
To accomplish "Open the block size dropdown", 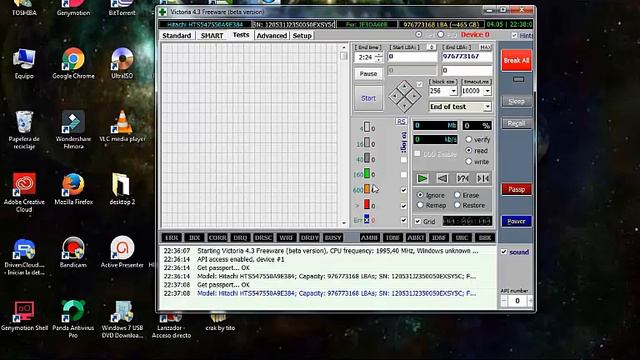I will coord(453,91).
